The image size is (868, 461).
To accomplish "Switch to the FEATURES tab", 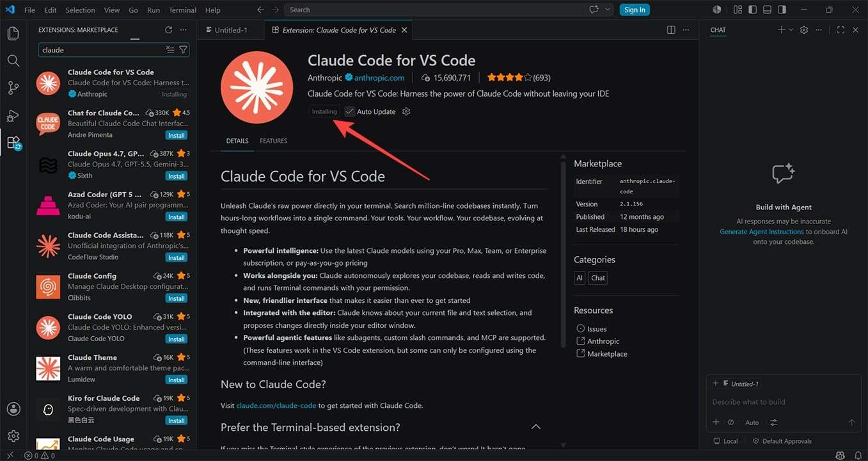I will click(x=273, y=141).
